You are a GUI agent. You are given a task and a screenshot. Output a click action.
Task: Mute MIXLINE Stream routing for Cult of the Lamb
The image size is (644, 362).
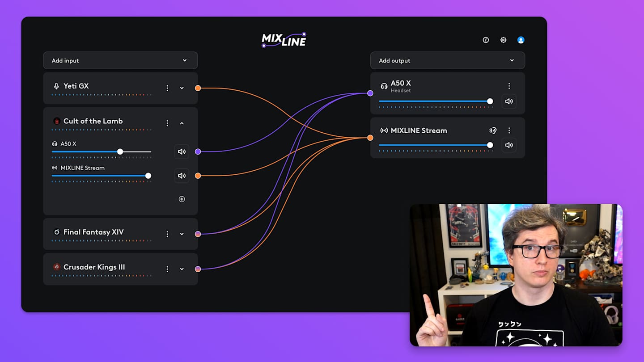coord(182,176)
